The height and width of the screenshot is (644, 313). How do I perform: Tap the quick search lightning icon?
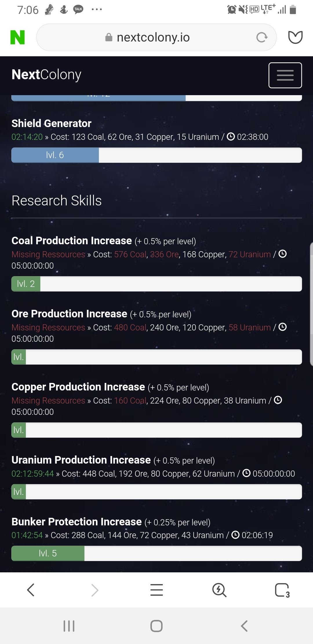click(x=219, y=590)
